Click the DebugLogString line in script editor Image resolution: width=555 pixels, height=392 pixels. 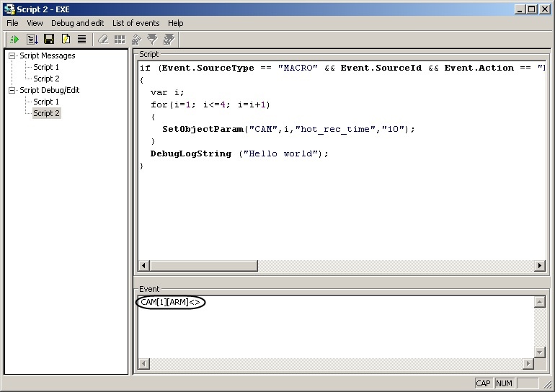pos(239,153)
